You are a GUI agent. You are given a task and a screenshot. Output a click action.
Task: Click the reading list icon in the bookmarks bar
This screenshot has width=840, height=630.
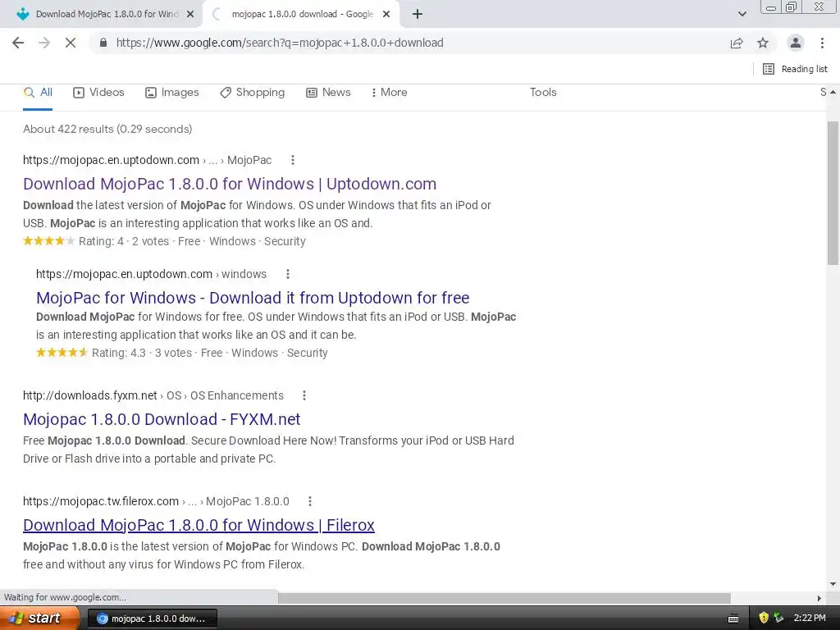coord(768,69)
